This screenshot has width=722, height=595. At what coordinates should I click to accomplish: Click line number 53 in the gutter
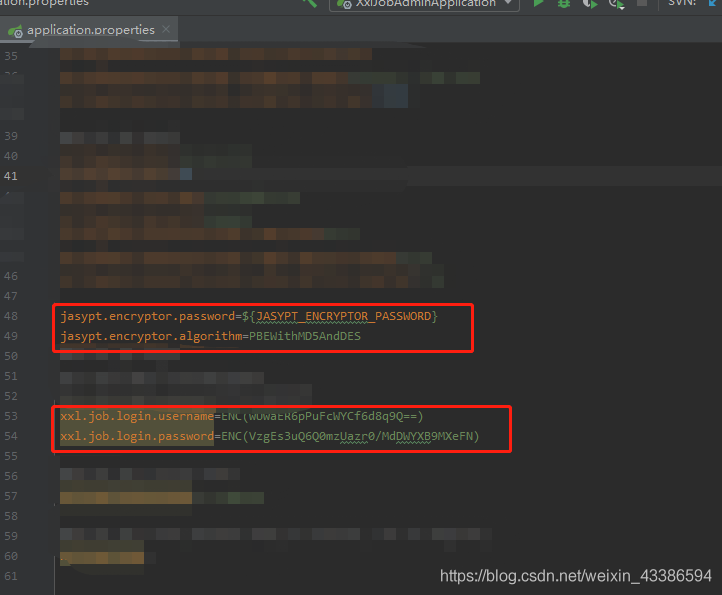(11, 416)
